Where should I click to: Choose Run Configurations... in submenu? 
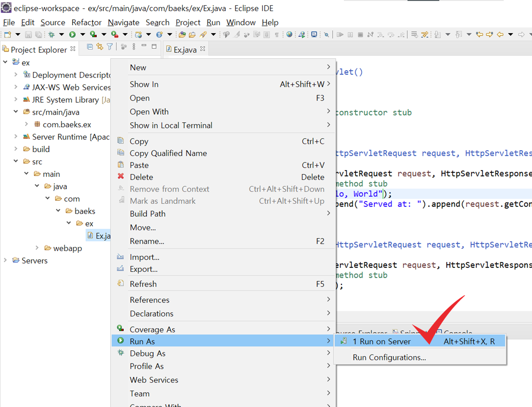tap(420, 357)
